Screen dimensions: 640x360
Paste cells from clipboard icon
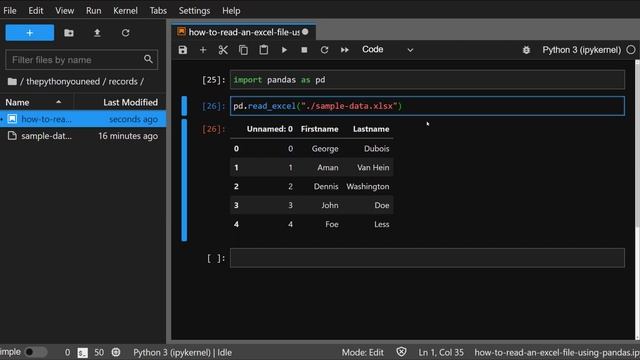[264, 50]
